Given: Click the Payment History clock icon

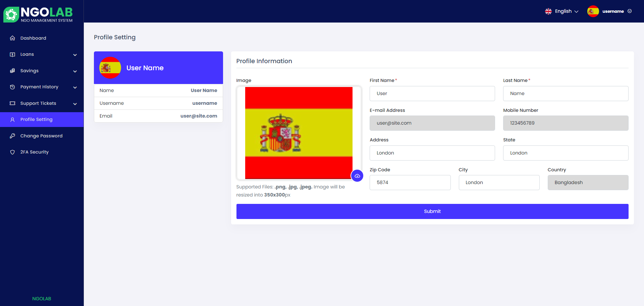Looking at the screenshot, I should [12, 87].
